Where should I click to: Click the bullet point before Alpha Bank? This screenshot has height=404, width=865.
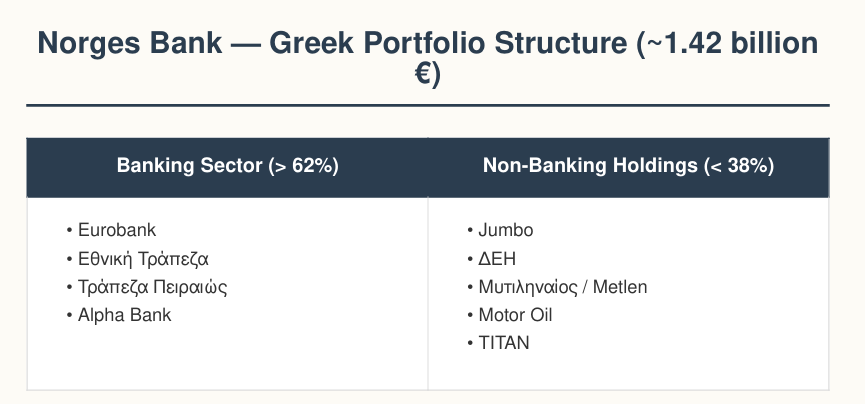pos(70,315)
